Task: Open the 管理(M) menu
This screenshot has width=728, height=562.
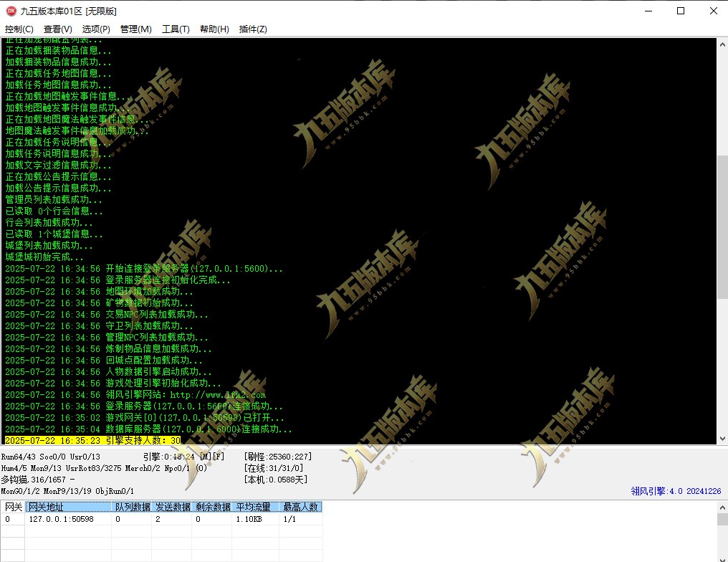Action: point(135,29)
